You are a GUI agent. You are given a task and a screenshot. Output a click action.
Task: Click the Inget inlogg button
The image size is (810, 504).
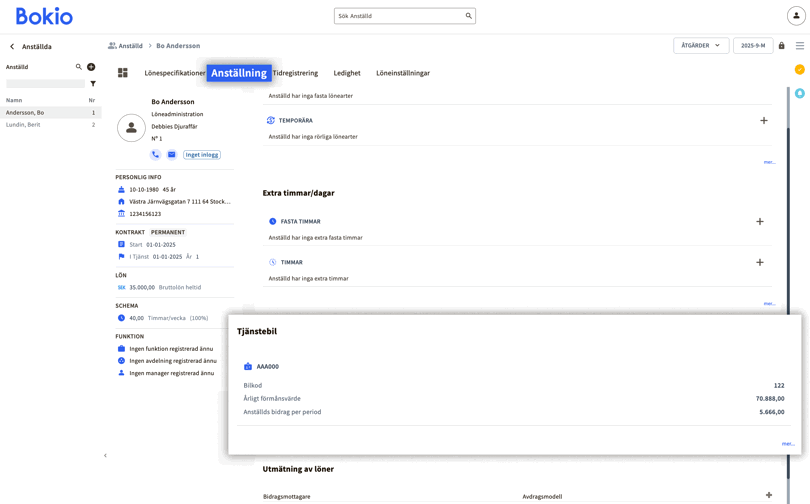point(202,155)
